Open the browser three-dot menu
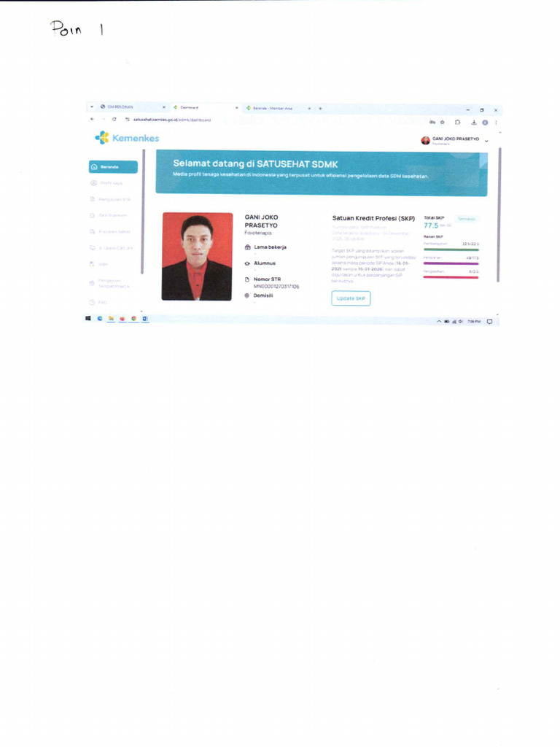Screen dimensions: 560x747 click(x=496, y=123)
